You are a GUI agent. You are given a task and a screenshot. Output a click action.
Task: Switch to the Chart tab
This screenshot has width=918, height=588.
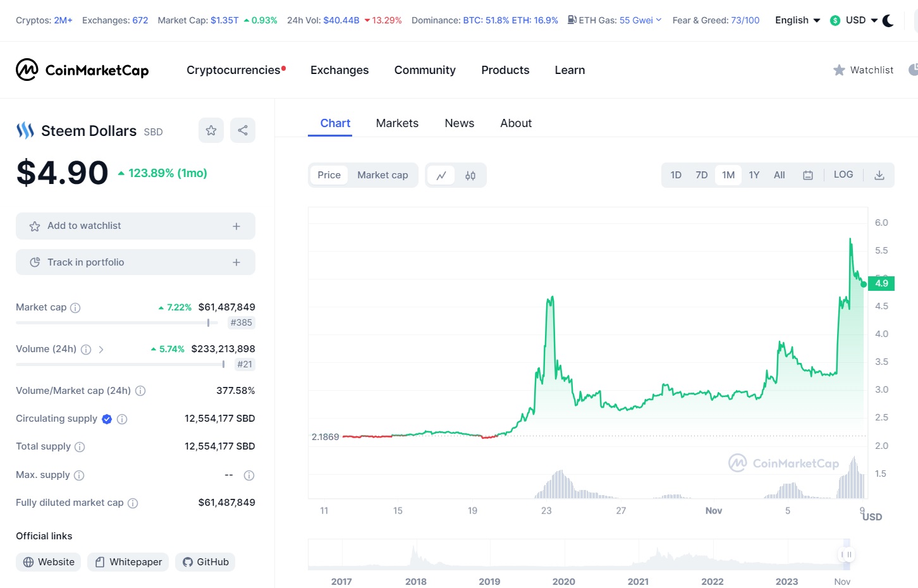(335, 123)
